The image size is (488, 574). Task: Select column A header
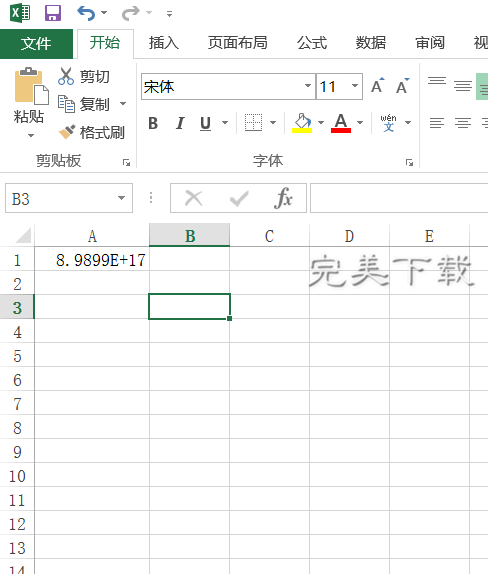[x=92, y=236]
